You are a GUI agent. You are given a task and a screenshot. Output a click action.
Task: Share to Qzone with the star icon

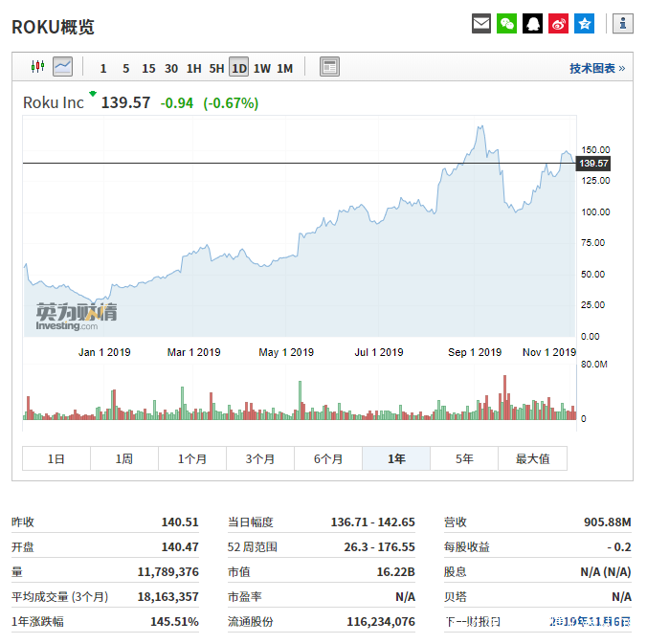click(x=584, y=24)
